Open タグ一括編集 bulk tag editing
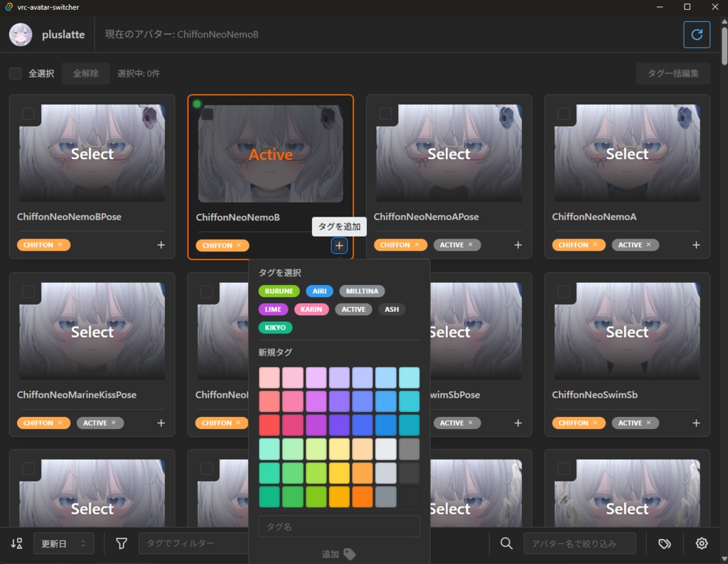Screen dimensions: 728x564 pyautogui.click(x=673, y=72)
